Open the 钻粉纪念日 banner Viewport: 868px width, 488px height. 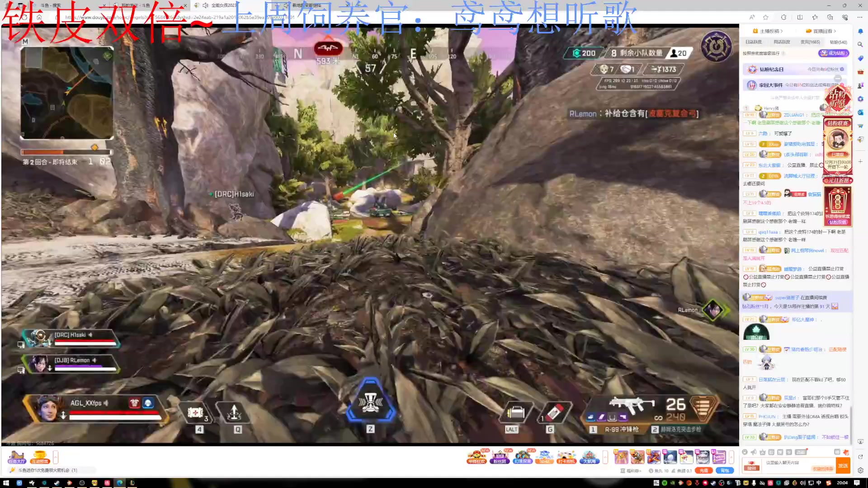point(796,69)
